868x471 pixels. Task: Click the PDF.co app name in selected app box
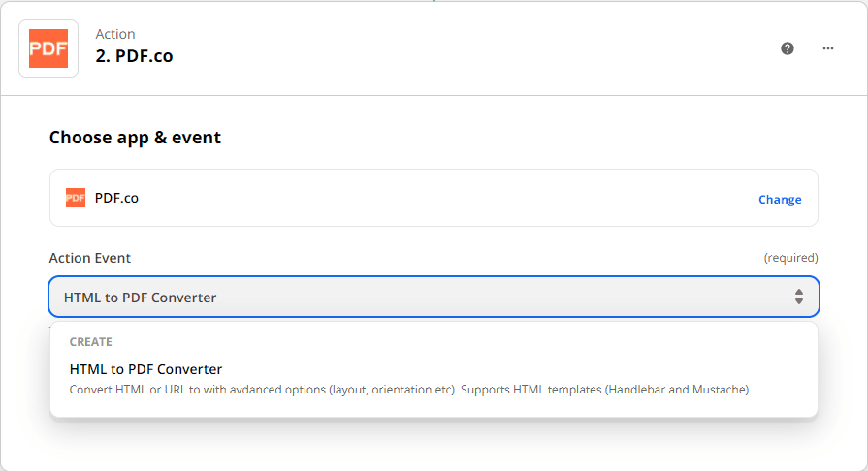[x=116, y=198]
